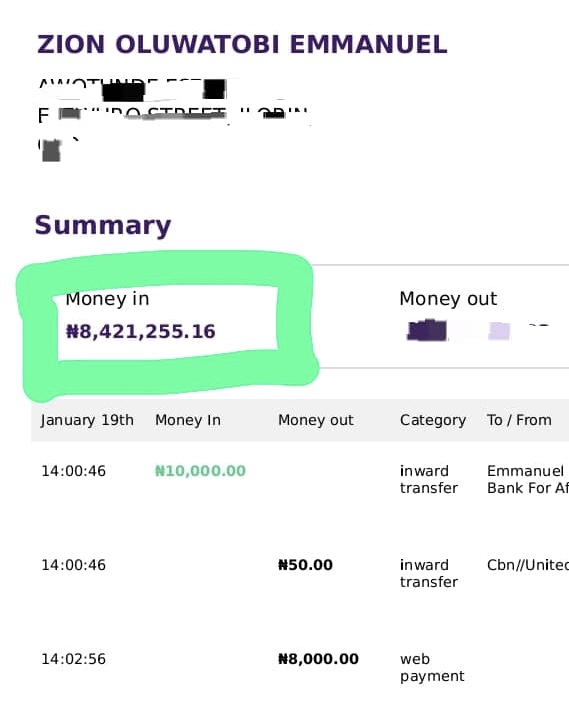Screen dimensions: 569x719
Task: Click the account holder name heading
Action: (242, 44)
